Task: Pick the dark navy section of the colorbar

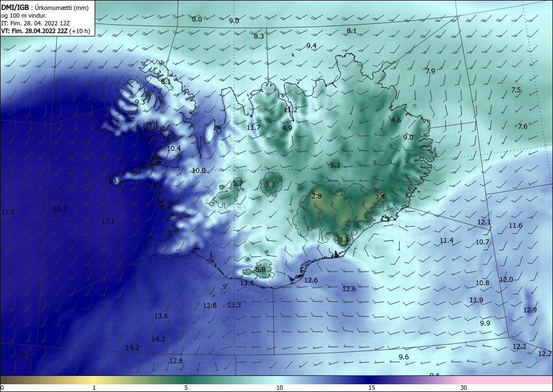Action: 371,380
